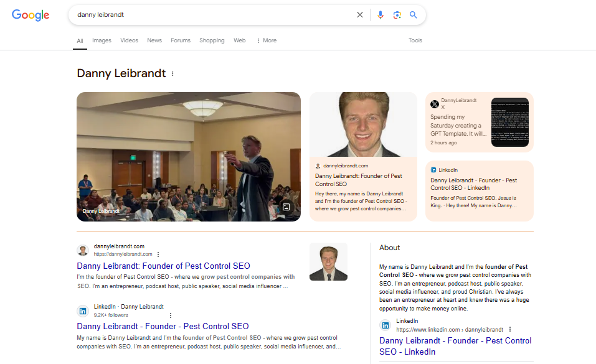Click 'LinkedIn · Danny Leibrandt' source label

(x=129, y=307)
